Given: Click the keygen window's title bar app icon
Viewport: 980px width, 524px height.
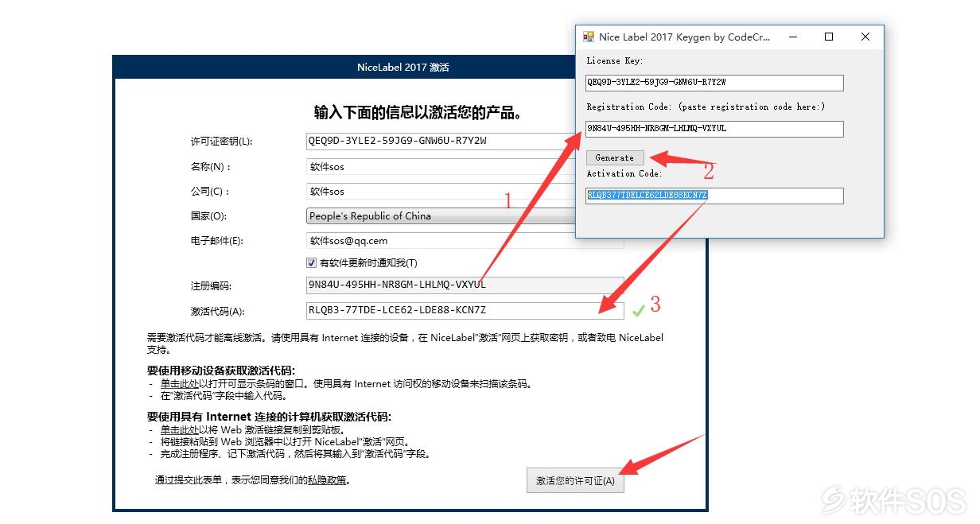Looking at the screenshot, I should 589,37.
